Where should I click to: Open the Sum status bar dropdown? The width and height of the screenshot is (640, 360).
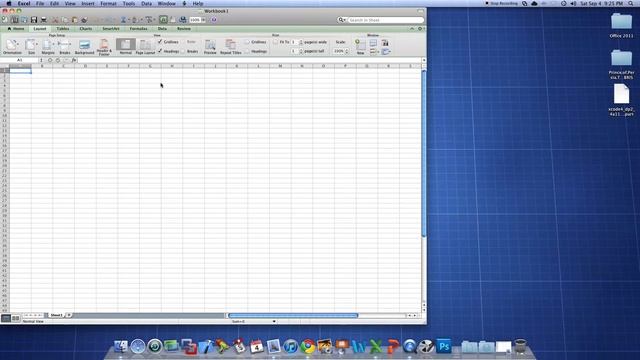[x=274, y=321]
